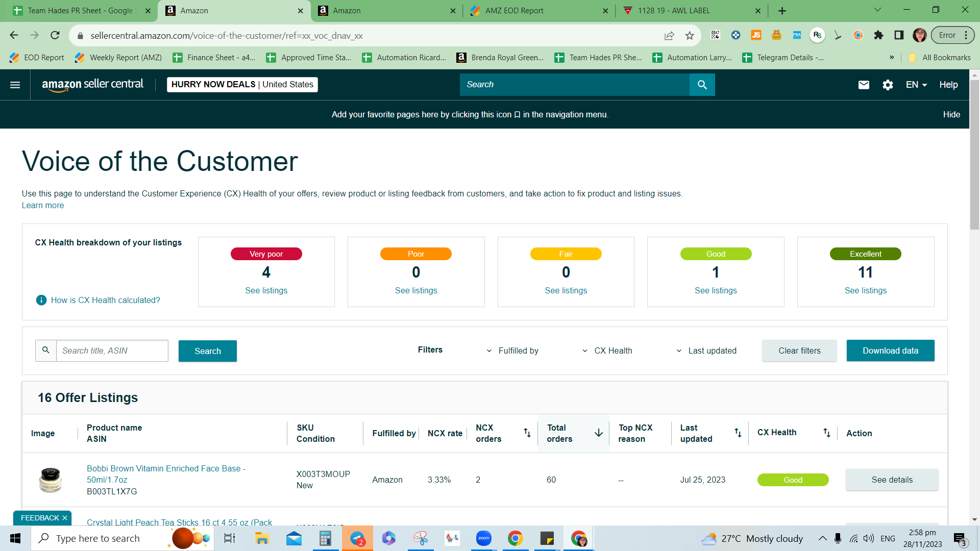This screenshot has width=980, height=551.
Task: Sort the table by Total orders
Action: pos(599,433)
